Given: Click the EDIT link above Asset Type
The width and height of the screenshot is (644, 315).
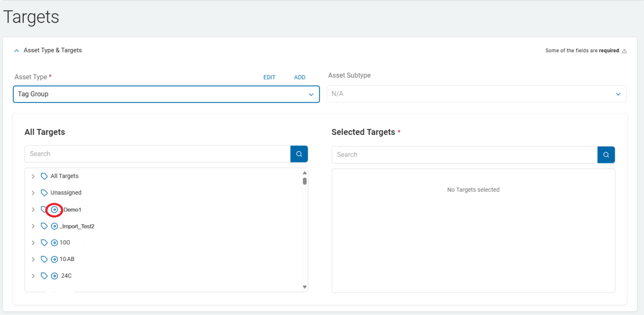Looking at the screenshot, I should [x=269, y=78].
